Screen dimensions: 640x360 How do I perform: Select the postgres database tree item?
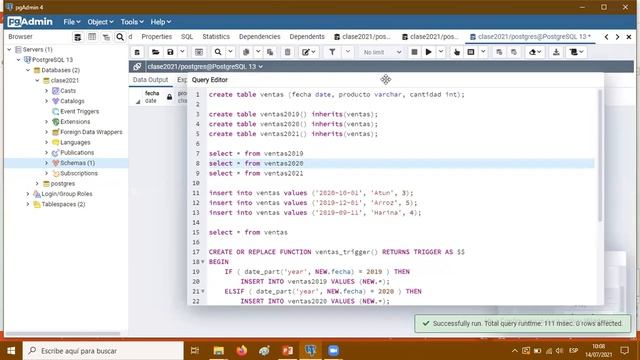pos(62,184)
